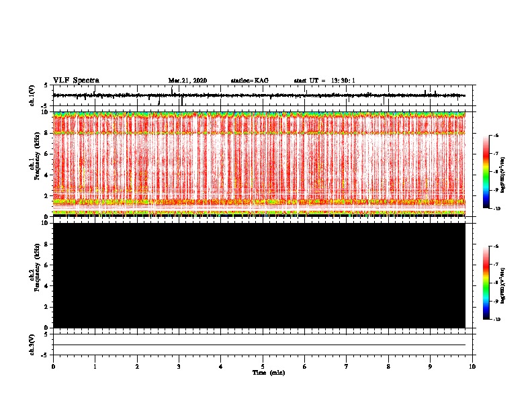532x411 pixels.
Task: Click the -10 label on ch.1 color bar
Action: click(x=496, y=209)
